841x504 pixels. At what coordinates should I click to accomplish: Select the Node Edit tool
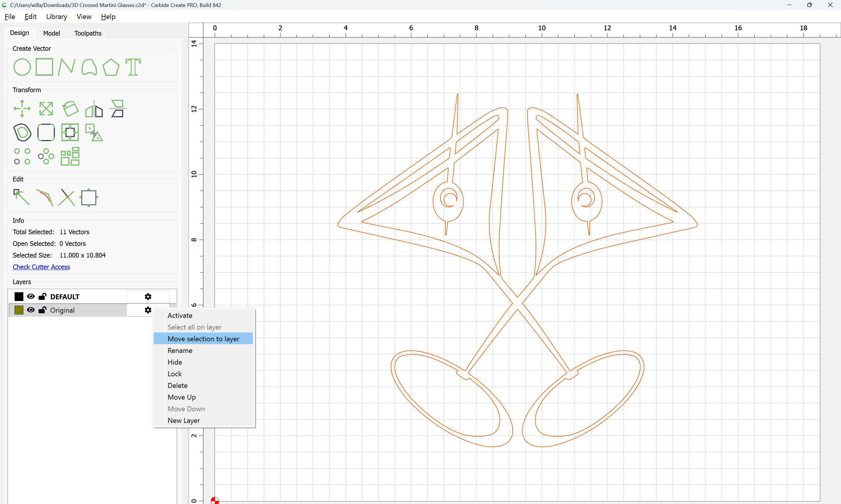coord(22,197)
